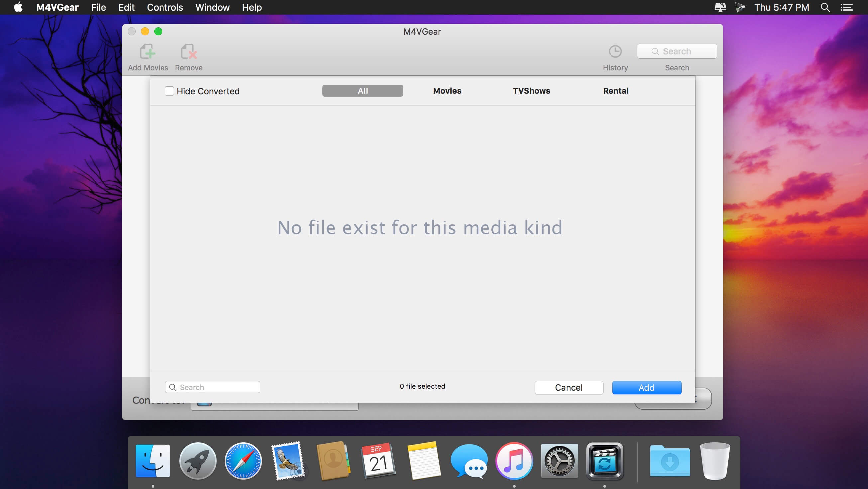This screenshot has width=868, height=489.
Task: Launch Launchpad rocket icon in dock
Action: click(198, 461)
